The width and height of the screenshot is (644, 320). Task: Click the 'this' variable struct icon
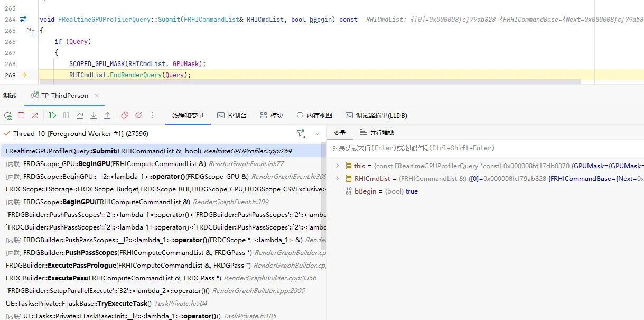click(x=349, y=166)
